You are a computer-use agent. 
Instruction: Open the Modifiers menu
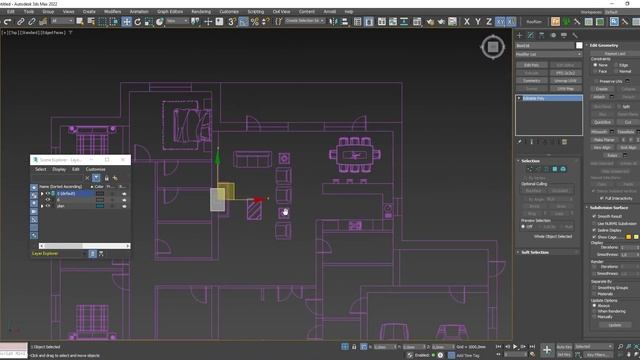tap(112, 12)
